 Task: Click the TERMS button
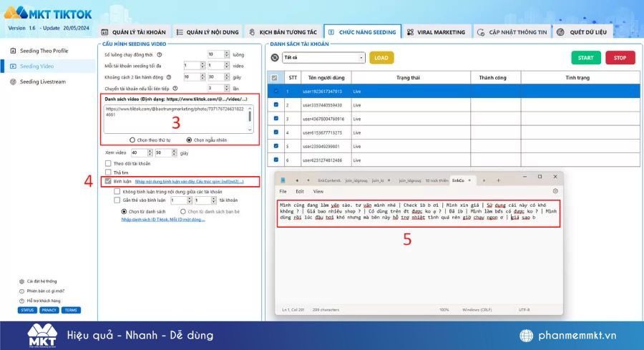coord(71,310)
